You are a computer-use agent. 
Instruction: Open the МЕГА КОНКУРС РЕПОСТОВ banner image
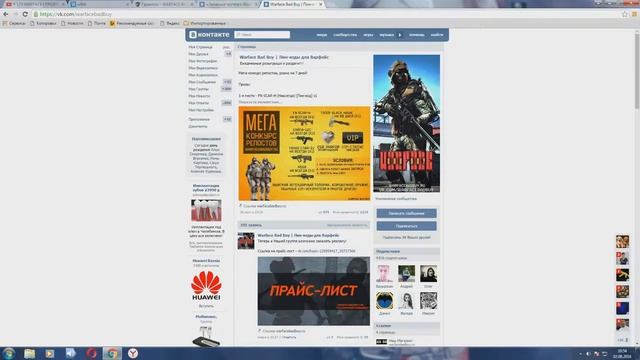304,153
